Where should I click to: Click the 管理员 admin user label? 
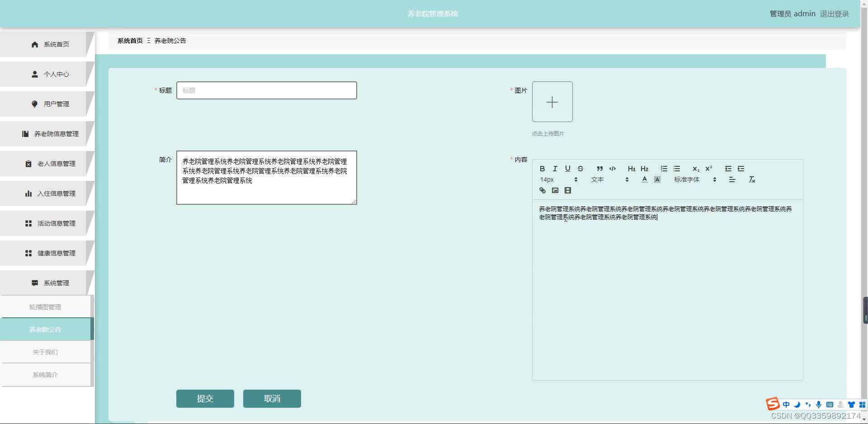(792, 14)
